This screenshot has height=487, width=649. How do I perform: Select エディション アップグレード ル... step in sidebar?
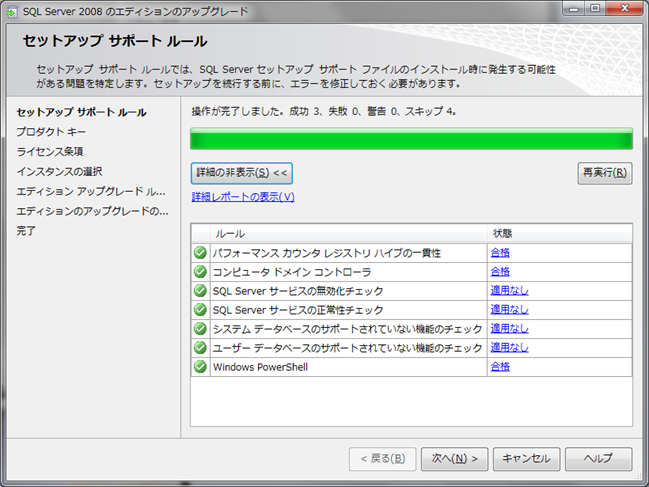91,192
